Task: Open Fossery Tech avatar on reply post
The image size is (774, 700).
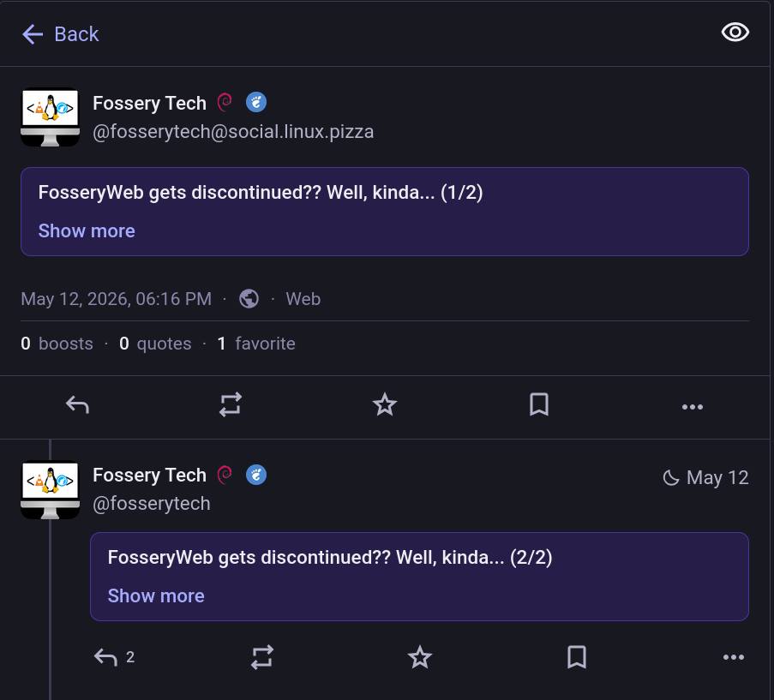Action: click(x=50, y=489)
